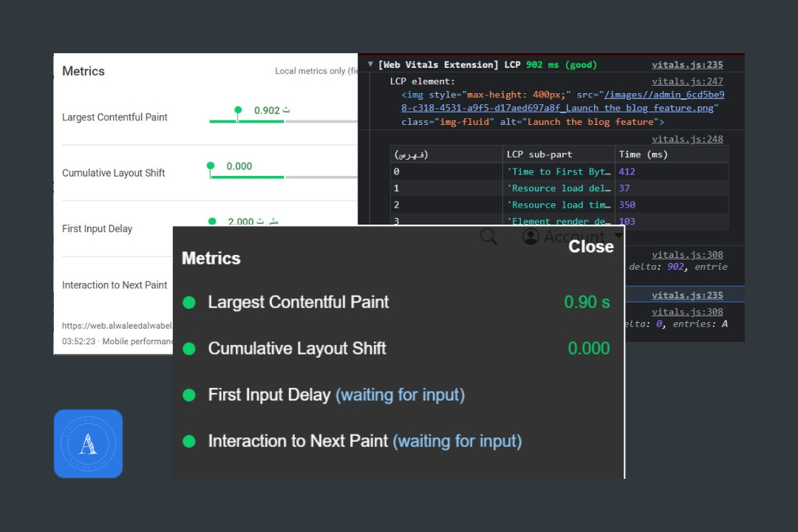Click the 0.000 value in white Metrics panel
Image resolution: width=798 pixels, height=532 pixels.
click(239, 166)
